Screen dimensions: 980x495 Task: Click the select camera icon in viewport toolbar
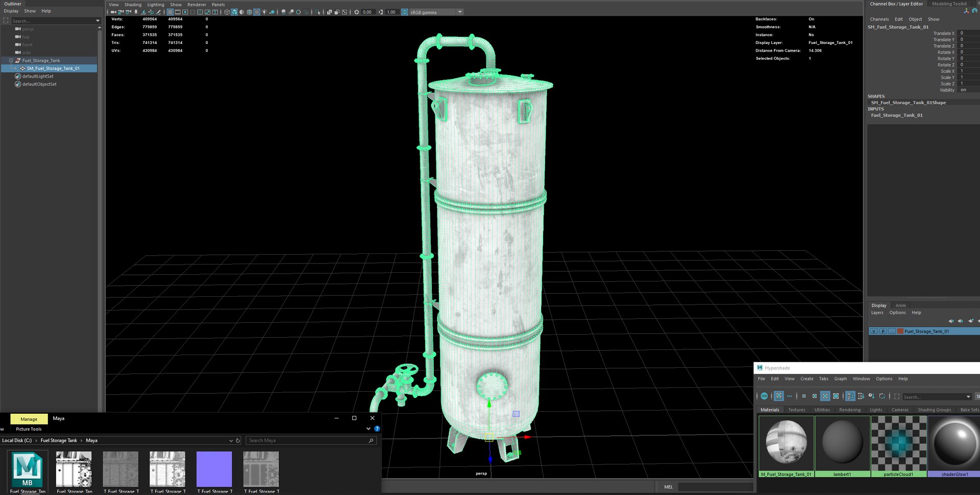113,12
